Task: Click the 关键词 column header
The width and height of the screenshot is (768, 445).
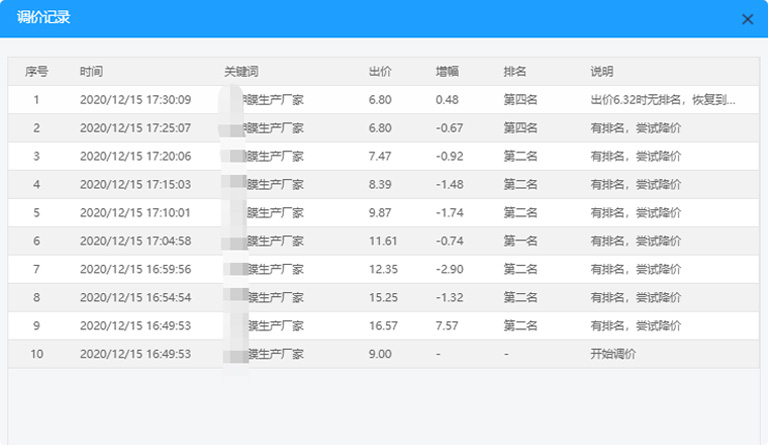Action: 241,72
